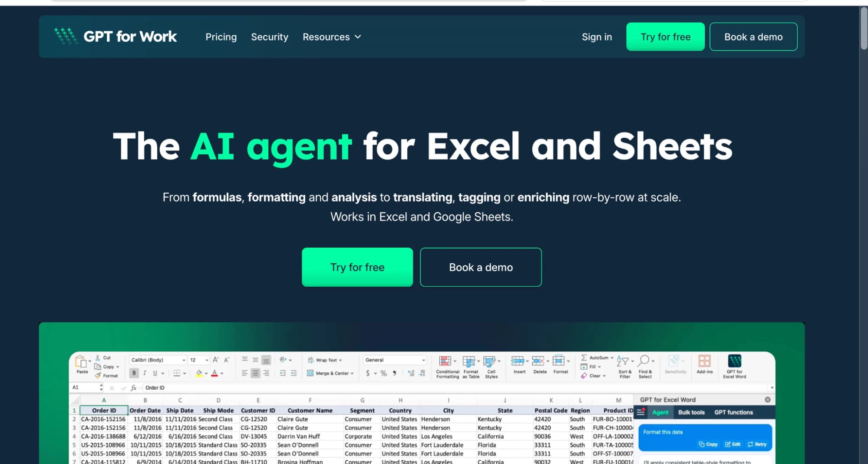The image size is (868, 464).
Task: Click the text orientation icon
Action: (x=283, y=360)
